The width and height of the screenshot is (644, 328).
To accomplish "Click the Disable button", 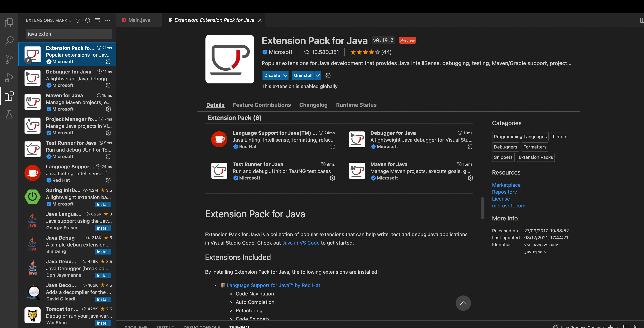I will (x=272, y=76).
